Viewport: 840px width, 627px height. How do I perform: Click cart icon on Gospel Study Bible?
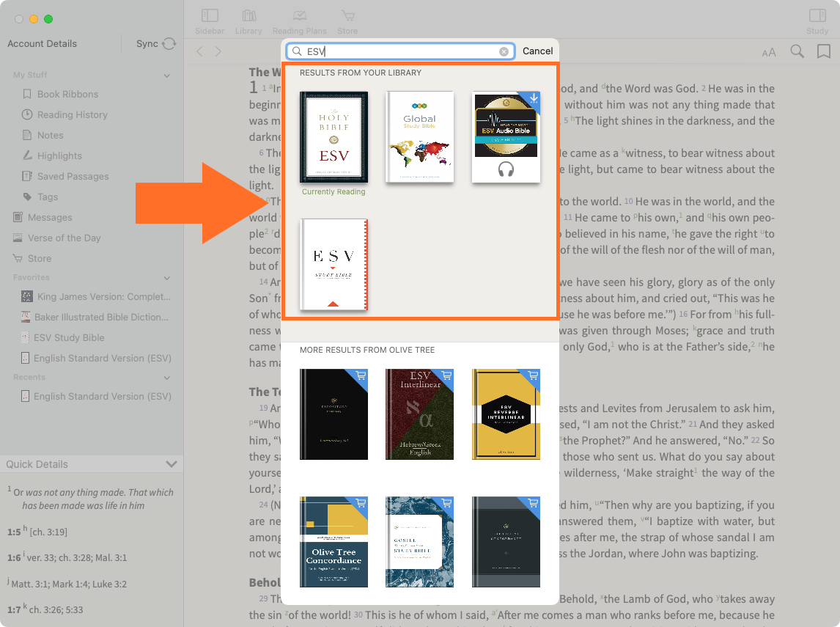tap(447, 502)
